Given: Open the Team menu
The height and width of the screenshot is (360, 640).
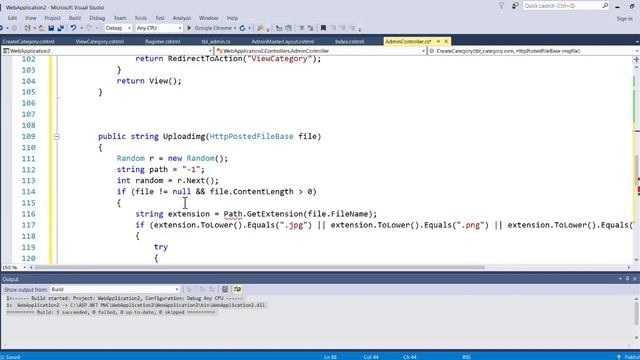Looking at the screenshot, I should [120, 18].
